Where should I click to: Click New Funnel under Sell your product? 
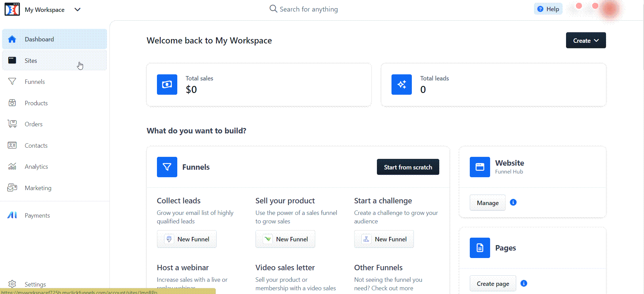285,239
